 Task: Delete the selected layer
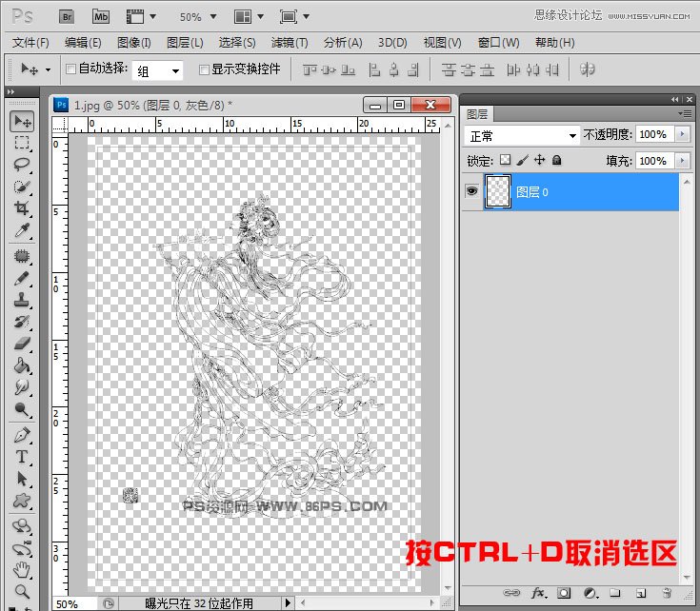point(667,593)
